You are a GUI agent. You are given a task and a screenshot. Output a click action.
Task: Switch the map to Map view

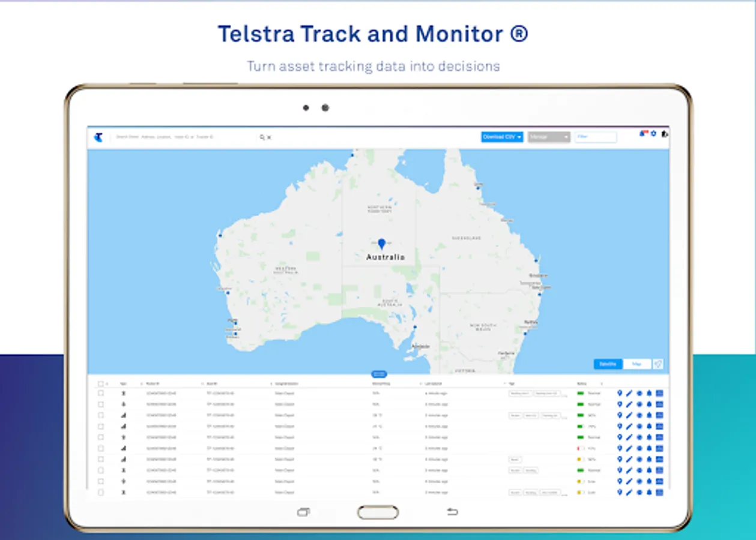point(637,364)
